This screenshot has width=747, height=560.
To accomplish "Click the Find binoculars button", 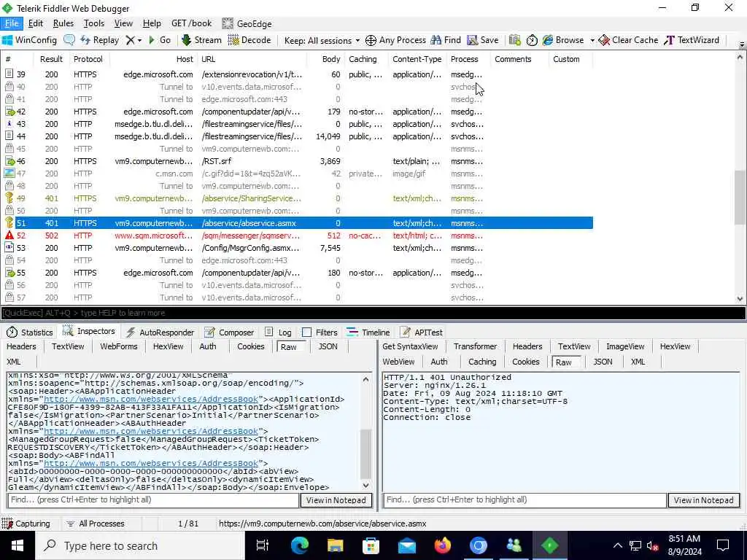I will [446, 40].
